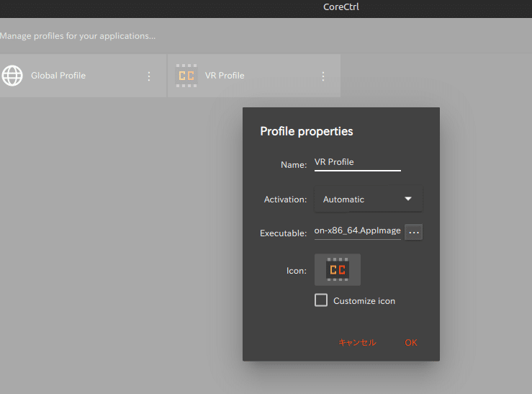Click 'Manage profiles for your applications...' text
The height and width of the screenshot is (394, 532).
point(78,36)
